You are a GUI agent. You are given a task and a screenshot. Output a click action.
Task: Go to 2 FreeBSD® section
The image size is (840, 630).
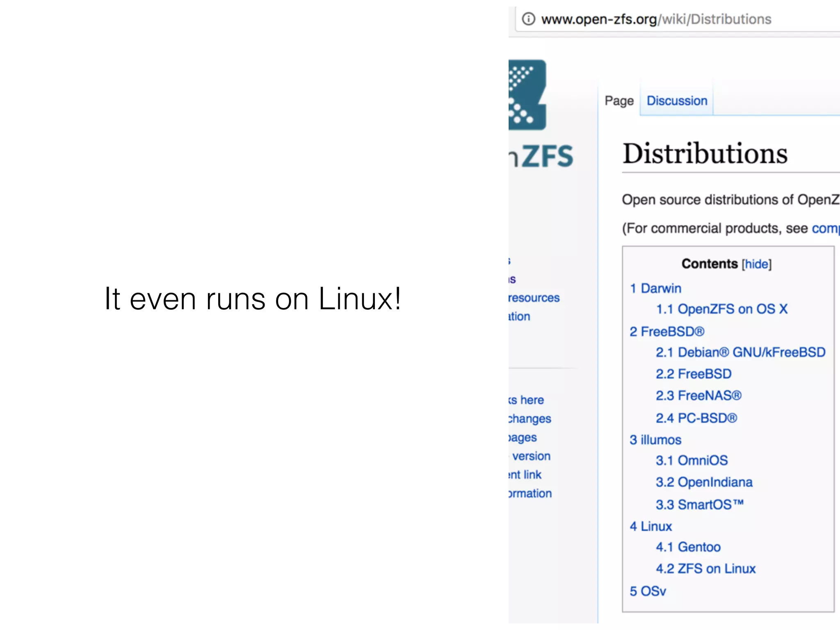tap(667, 331)
